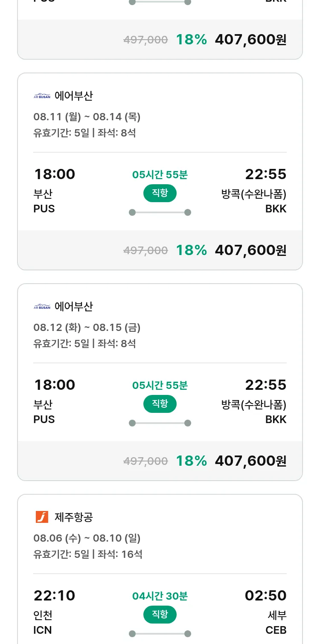Tap 직항 badge on 08.12 flight
This screenshot has height=644, width=320.
pos(160,404)
